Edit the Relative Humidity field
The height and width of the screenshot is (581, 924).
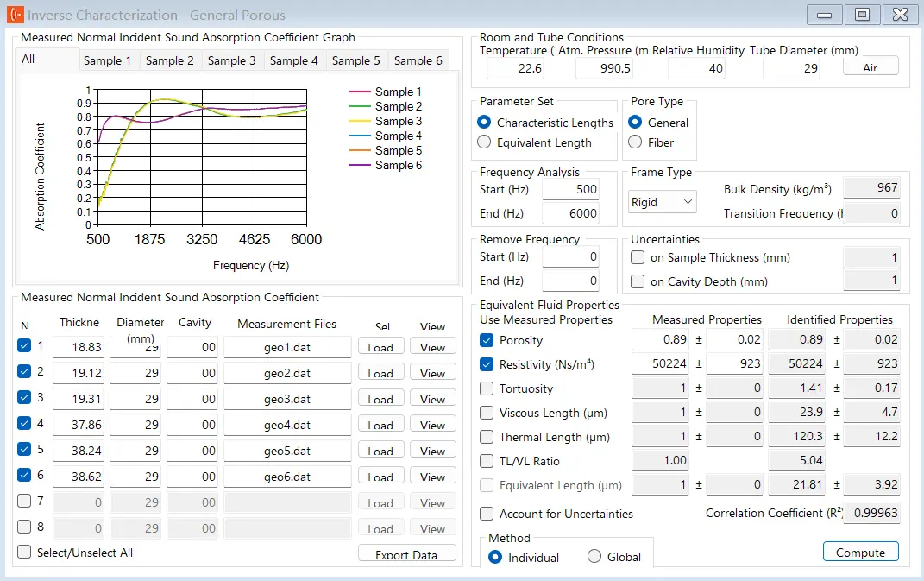pos(696,68)
